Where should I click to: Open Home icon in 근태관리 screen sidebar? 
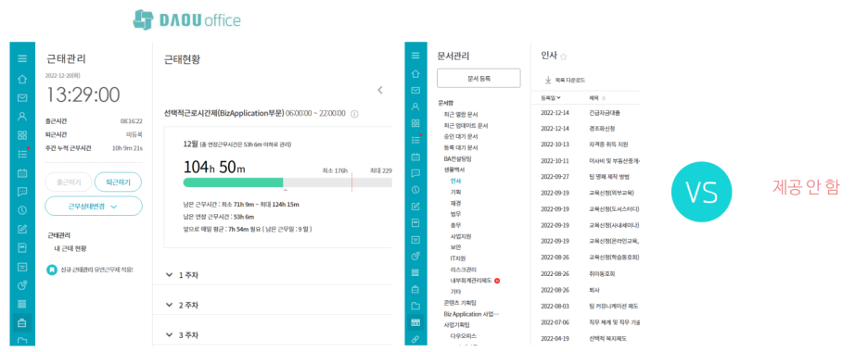coord(22,79)
